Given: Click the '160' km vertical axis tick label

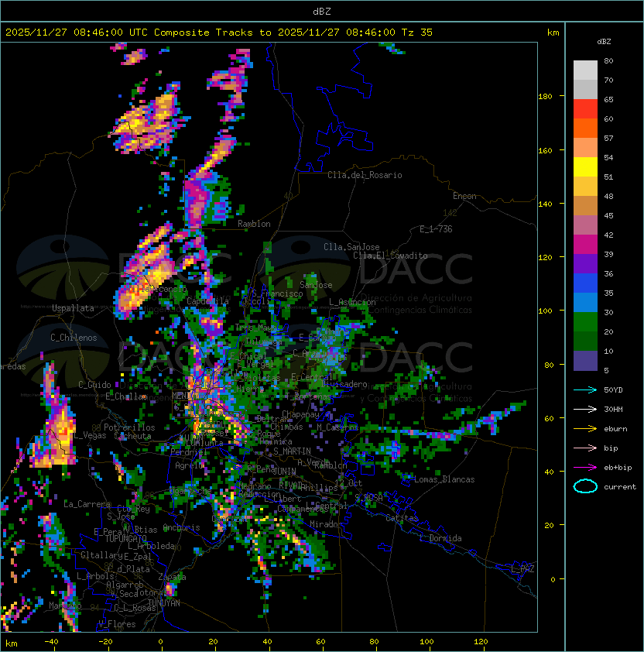Looking at the screenshot, I should point(545,150).
